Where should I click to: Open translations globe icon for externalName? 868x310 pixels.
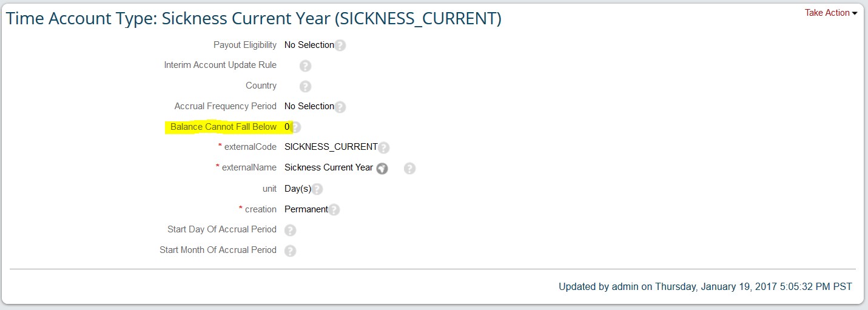[x=382, y=169]
